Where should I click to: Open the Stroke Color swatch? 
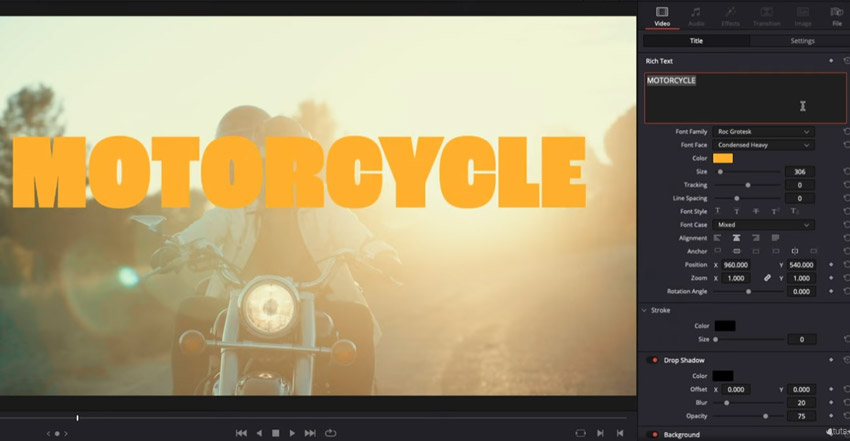tap(725, 326)
